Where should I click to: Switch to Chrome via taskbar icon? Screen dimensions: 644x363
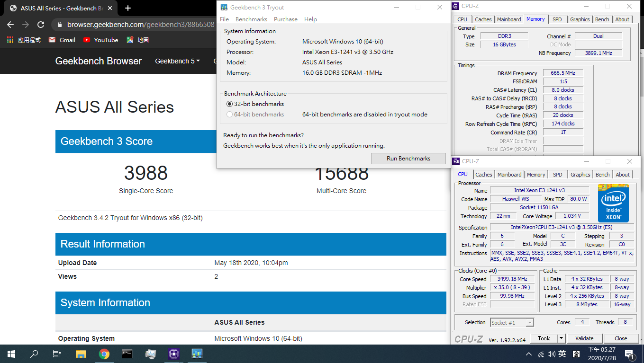104,354
